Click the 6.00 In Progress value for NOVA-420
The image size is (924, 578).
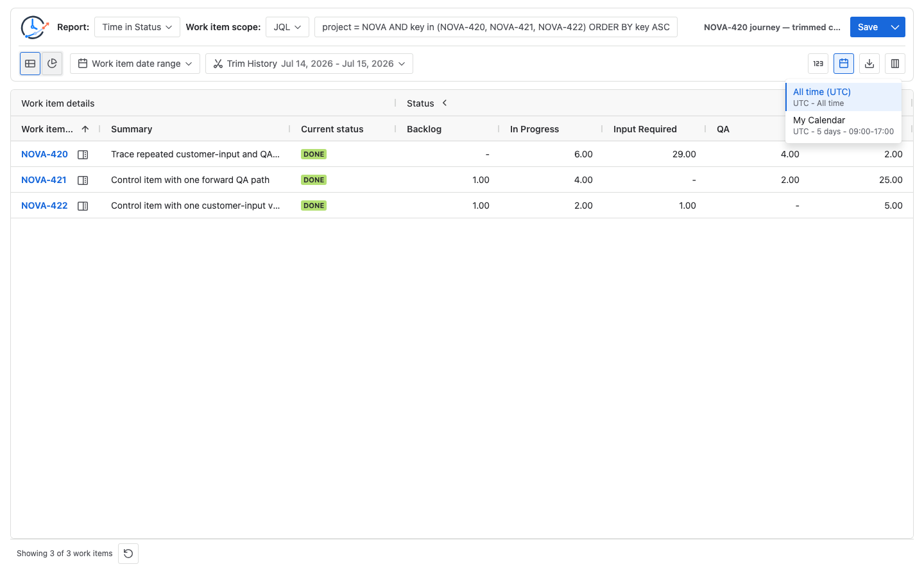[x=583, y=154]
